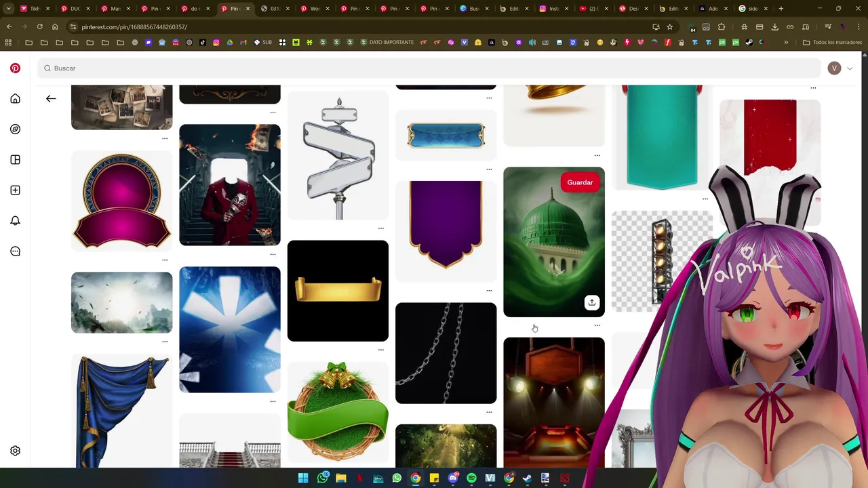Open the yellow Sticky Notes taskbar icon
The height and width of the screenshot is (488, 868).
click(434, 478)
